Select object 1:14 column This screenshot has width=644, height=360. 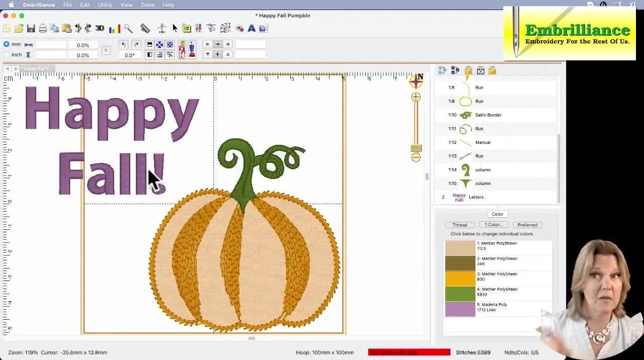pos(496,170)
